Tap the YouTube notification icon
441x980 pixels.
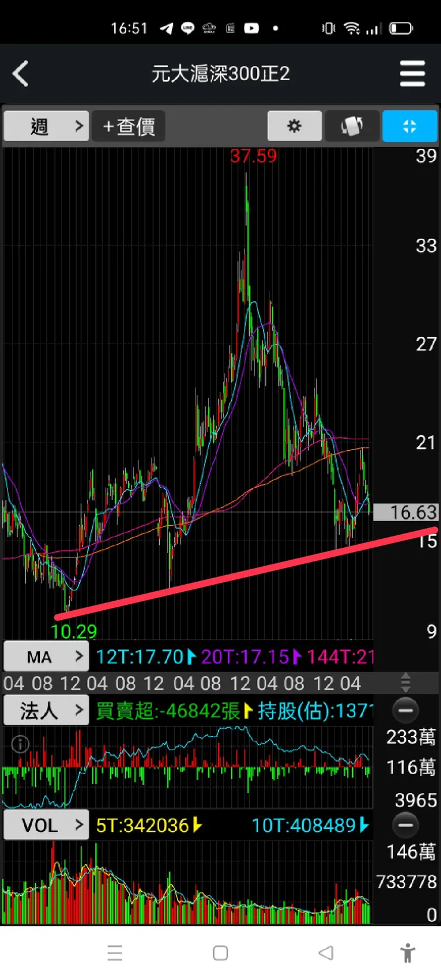point(251,28)
